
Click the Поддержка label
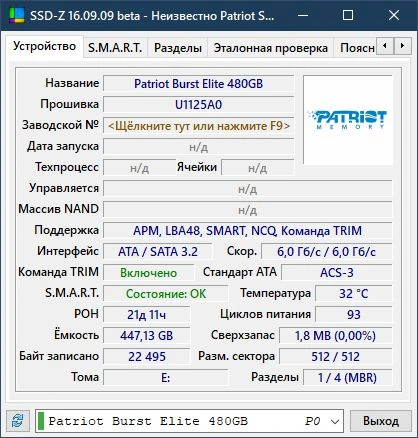click(67, 230)
